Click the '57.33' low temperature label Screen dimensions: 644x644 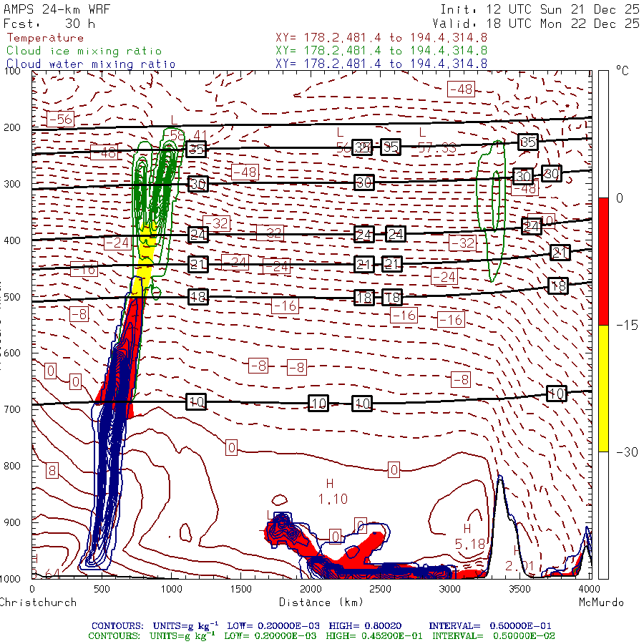click(437, 148)
